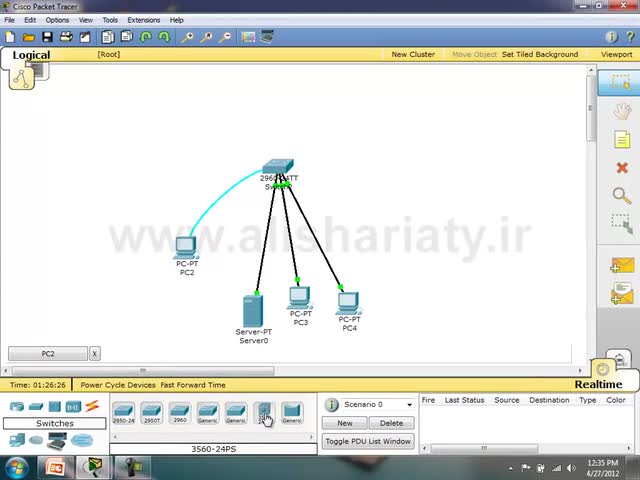Click the Print icon
This screenshot has width=640, height=480.
66,37
